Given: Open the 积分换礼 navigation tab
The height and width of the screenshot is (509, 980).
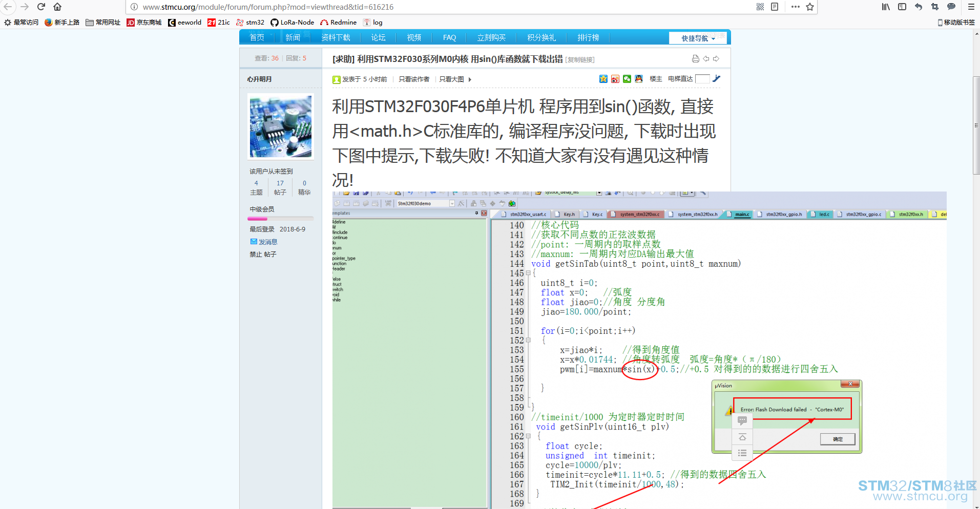Looking at the screenshot, I should tap(541, 37).
